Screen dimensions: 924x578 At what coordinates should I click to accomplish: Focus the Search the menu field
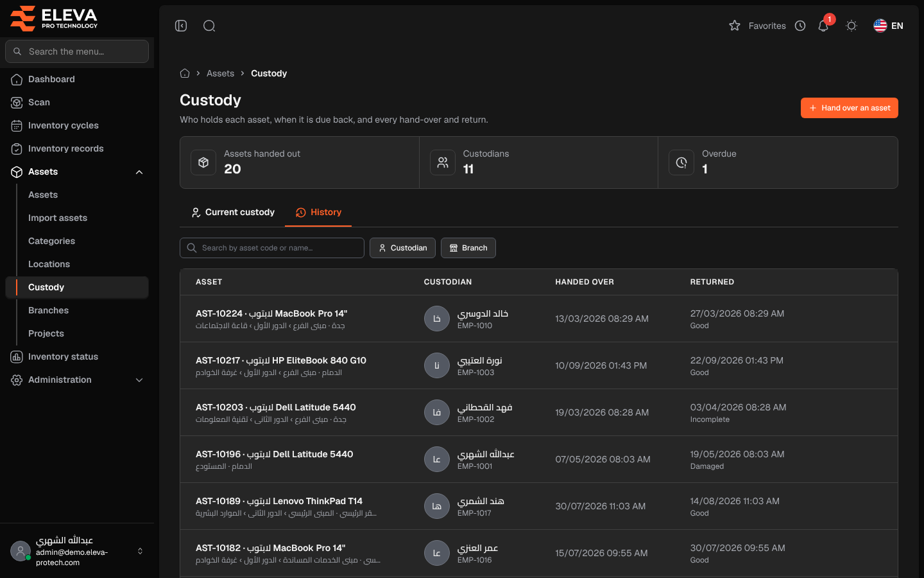[77, 51]
